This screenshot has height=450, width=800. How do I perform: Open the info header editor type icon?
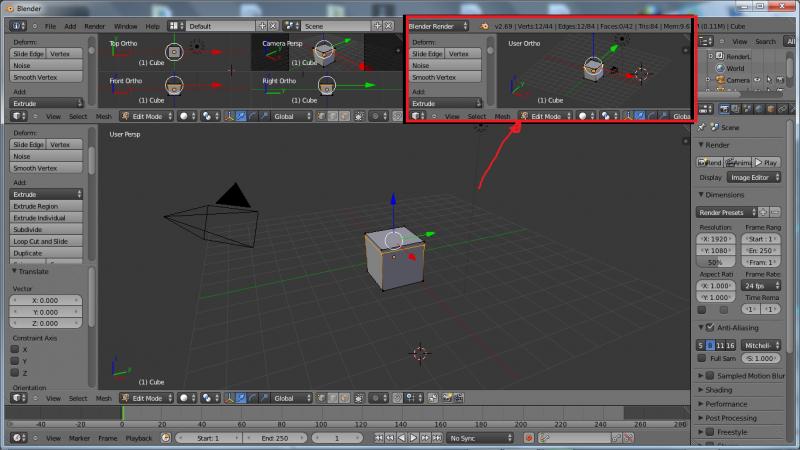tap(17, 26)
